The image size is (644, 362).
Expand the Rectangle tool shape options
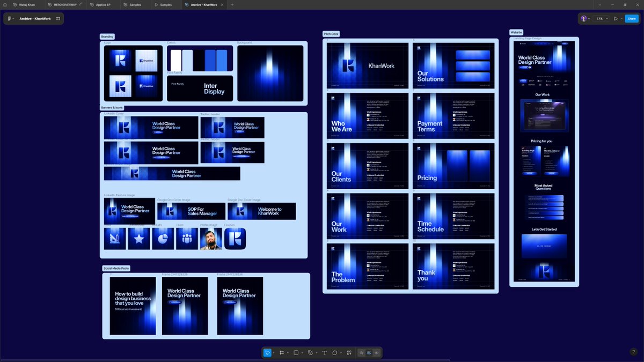point(302,353)
